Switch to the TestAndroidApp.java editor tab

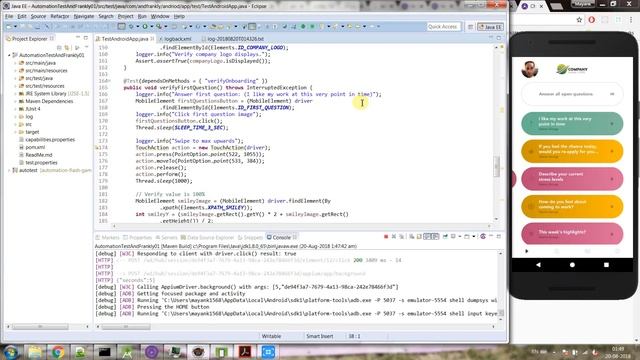pyautogui.click(x=124, y=39)
